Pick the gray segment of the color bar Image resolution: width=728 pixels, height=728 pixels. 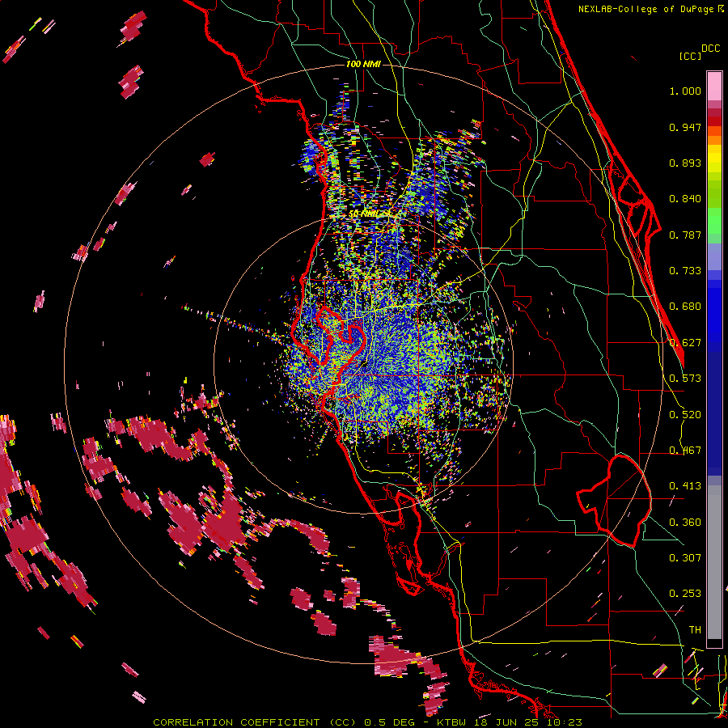(714, 562)
